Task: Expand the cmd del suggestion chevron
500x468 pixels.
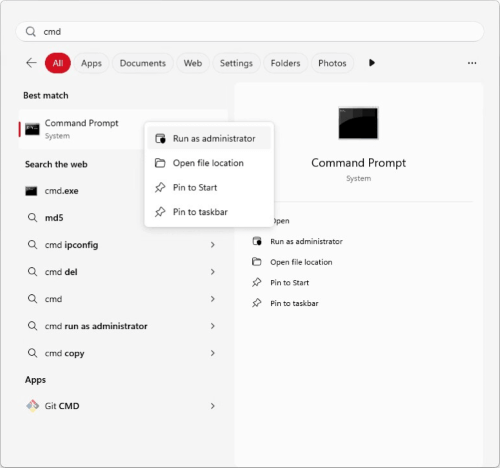Action: pos(213,272)
